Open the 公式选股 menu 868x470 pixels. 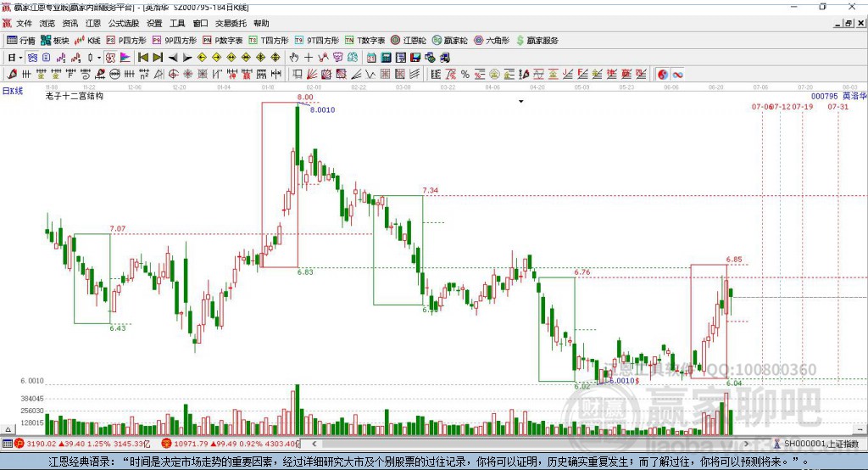(x=124, y=23)
